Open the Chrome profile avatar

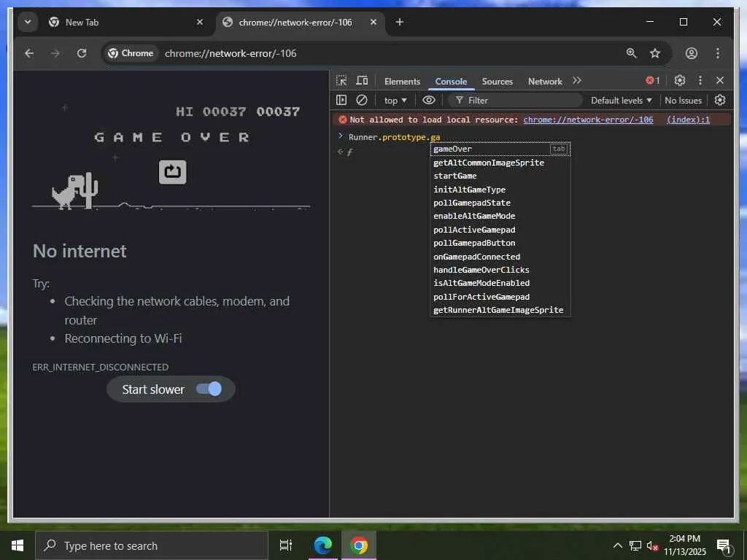(x=692, y=52)
